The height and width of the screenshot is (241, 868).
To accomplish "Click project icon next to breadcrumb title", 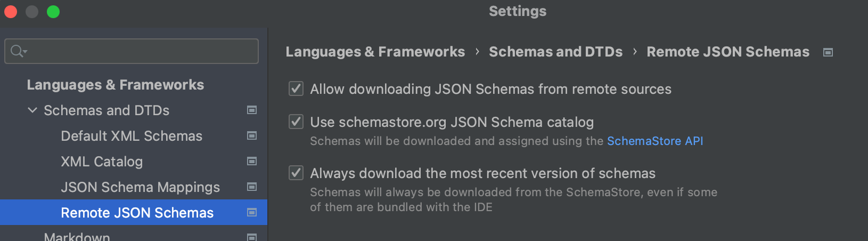I will point(828,52).
